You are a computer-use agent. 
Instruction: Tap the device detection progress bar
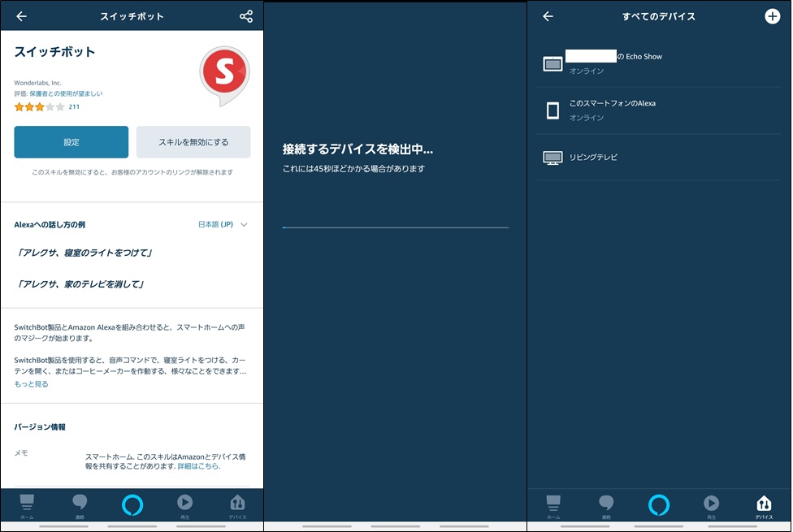(396, 227)
